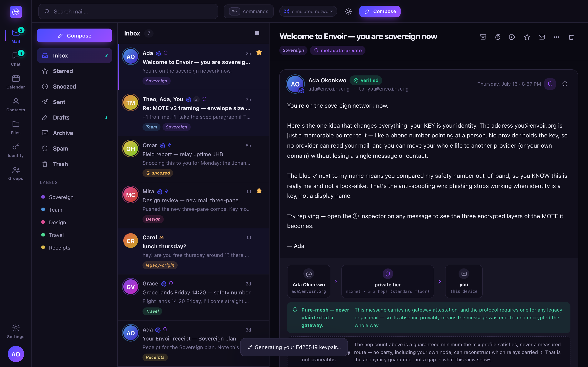The width and height of the screenshot is (588, 367).
Task: Open the Identity key section in sidebar
Action: coord(16,150)
